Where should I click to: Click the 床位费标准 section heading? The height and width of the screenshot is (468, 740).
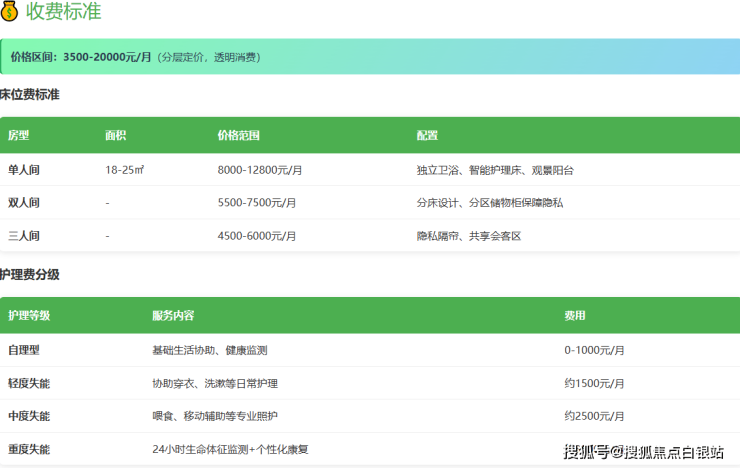point(30,95)
